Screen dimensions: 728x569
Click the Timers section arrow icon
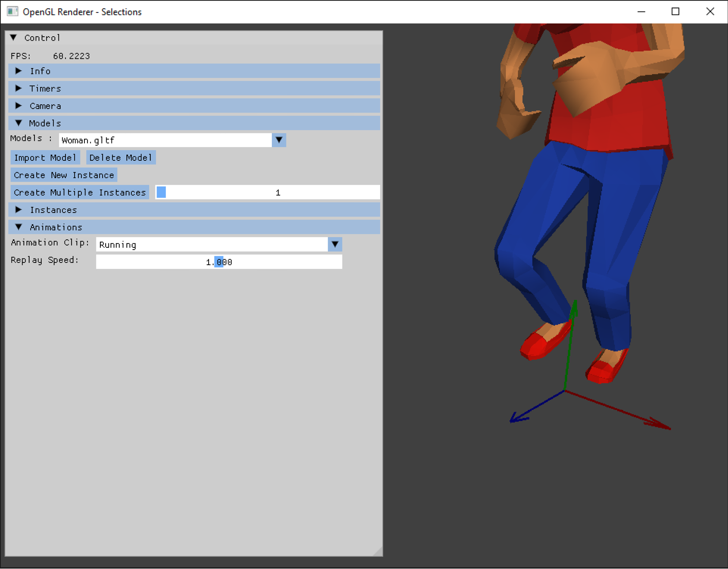pos(19,88)
